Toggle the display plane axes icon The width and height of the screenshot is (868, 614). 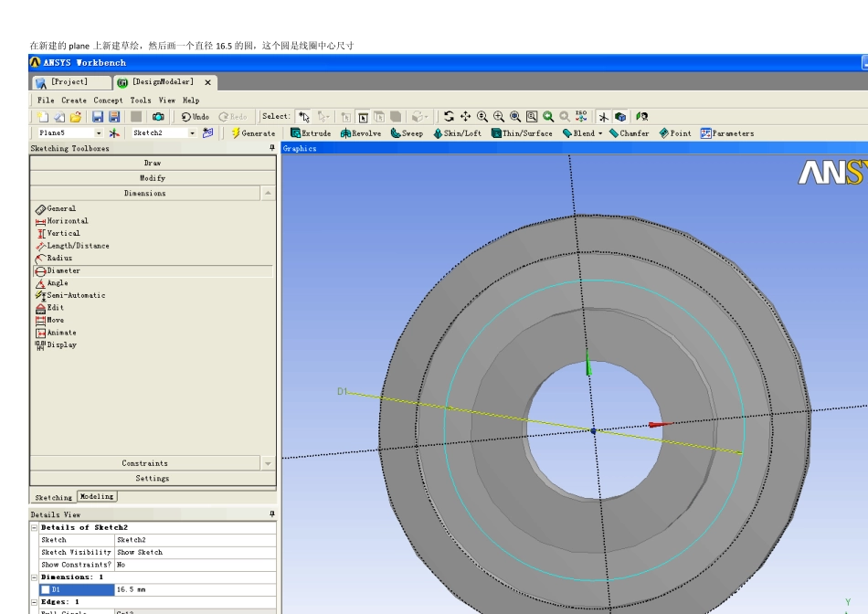(x=604, y=117)
